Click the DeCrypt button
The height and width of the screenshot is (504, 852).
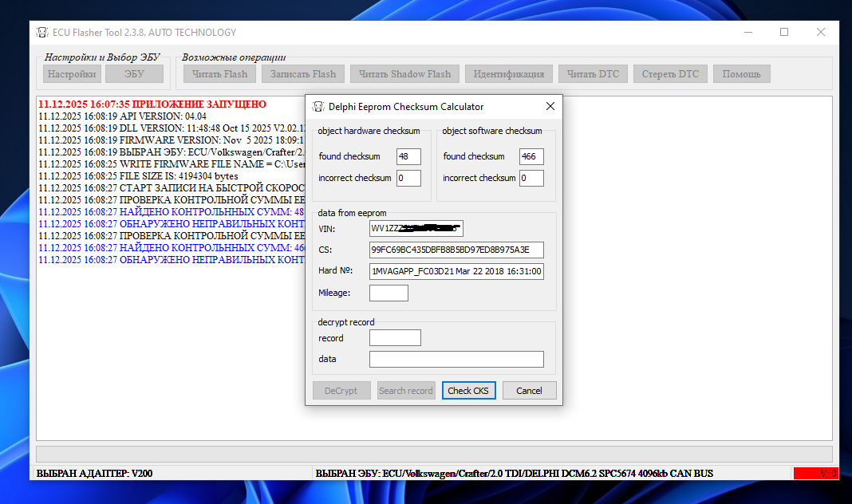pyautogui.click(x=341, y=391)
